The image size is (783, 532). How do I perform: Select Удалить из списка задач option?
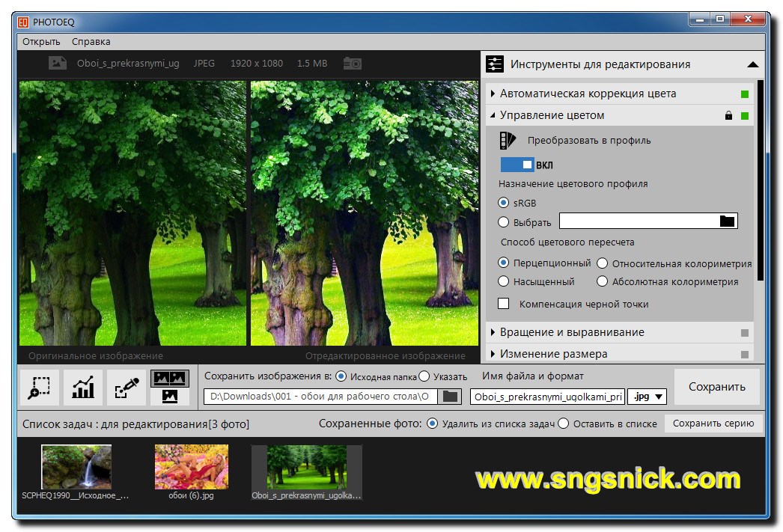[433, 424]
